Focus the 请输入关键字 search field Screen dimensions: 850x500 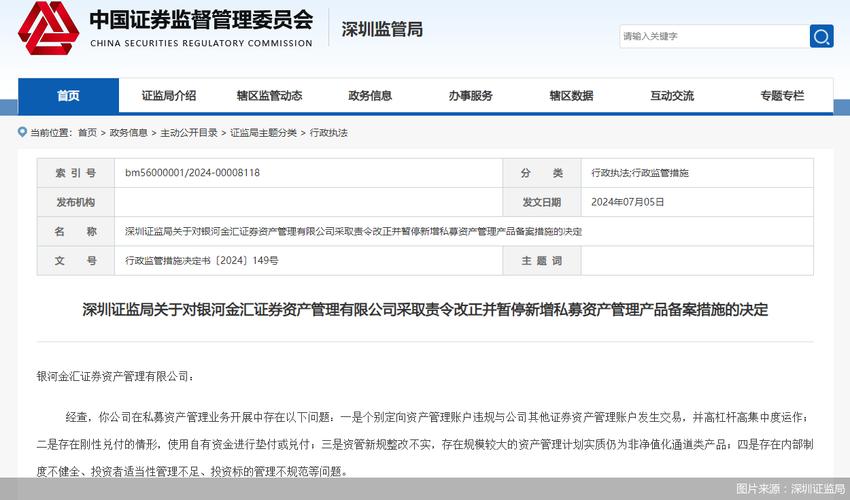tap(714, 36)
